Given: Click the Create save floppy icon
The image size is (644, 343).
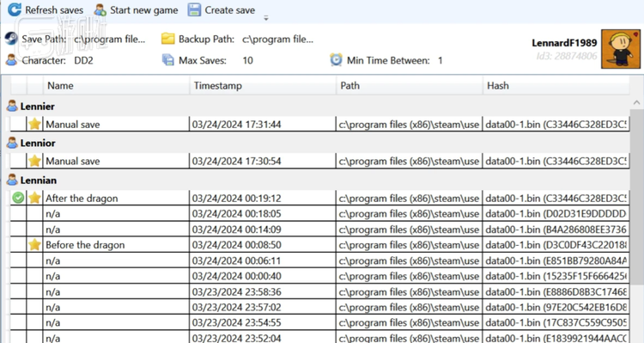Looking at the screenshot, I should tap(194, 9).
